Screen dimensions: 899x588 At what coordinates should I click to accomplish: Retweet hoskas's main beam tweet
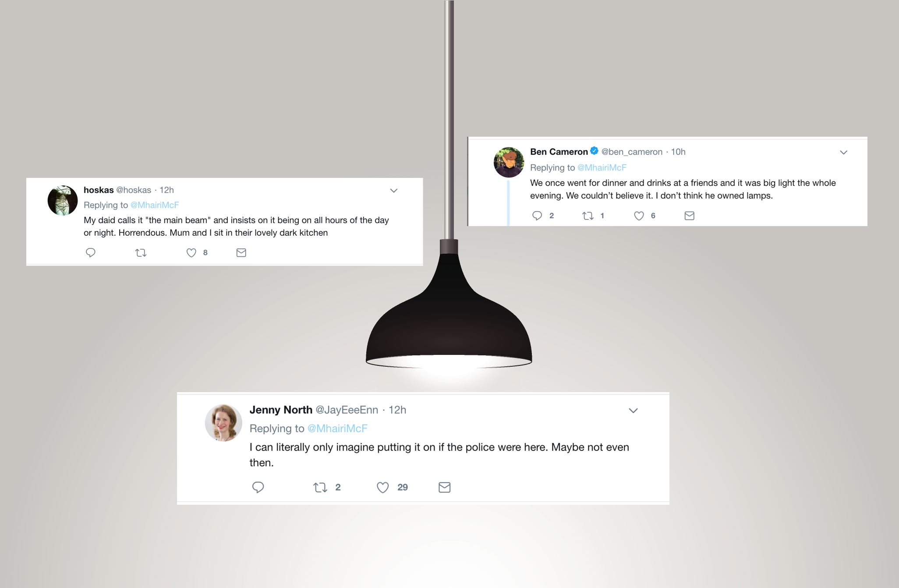[141, 253]
